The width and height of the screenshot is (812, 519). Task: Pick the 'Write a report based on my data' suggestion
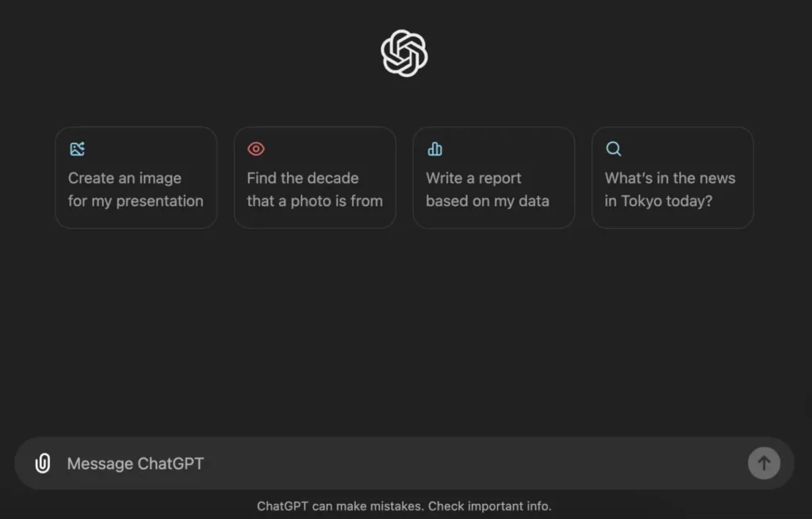point(493,178)
